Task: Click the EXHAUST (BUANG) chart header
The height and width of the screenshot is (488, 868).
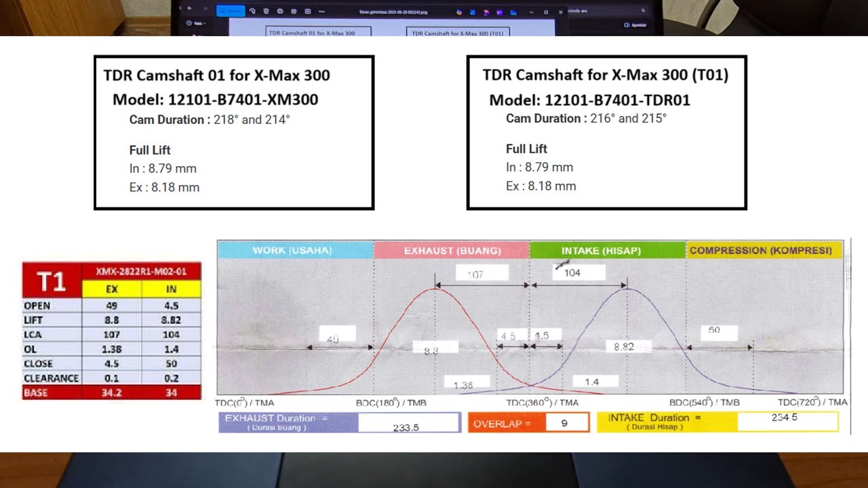Action: coord(452,250)
